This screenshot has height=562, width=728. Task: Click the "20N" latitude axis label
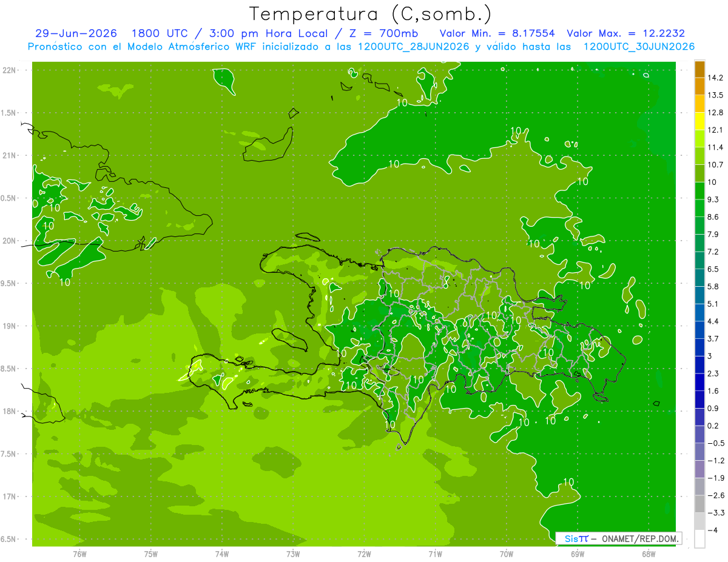[x=8, y=241]
